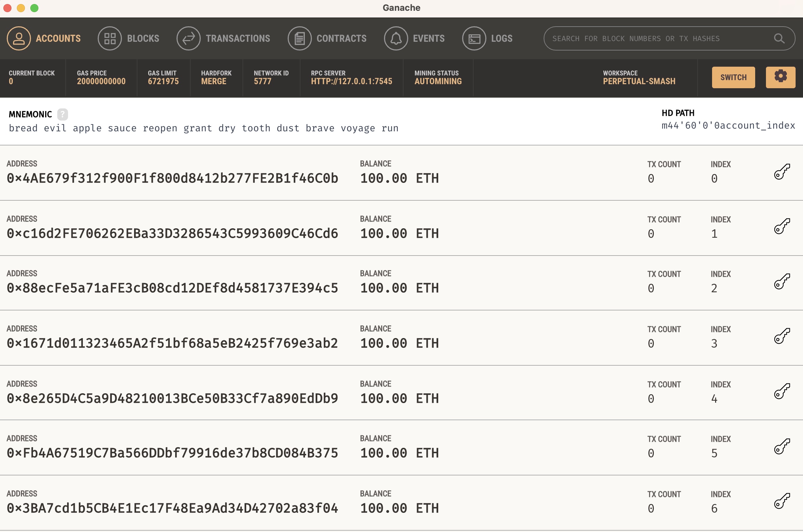Image resolution: width=803 pixels, height=532 pixels.
Task: View the Events tab
Action: (414, 38)
